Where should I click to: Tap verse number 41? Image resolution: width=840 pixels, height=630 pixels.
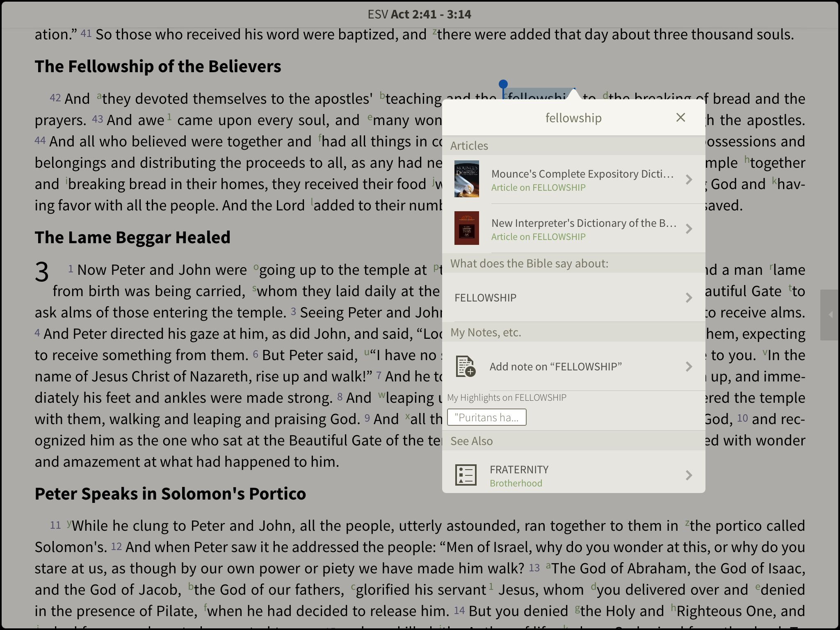(x=86, y=33)
